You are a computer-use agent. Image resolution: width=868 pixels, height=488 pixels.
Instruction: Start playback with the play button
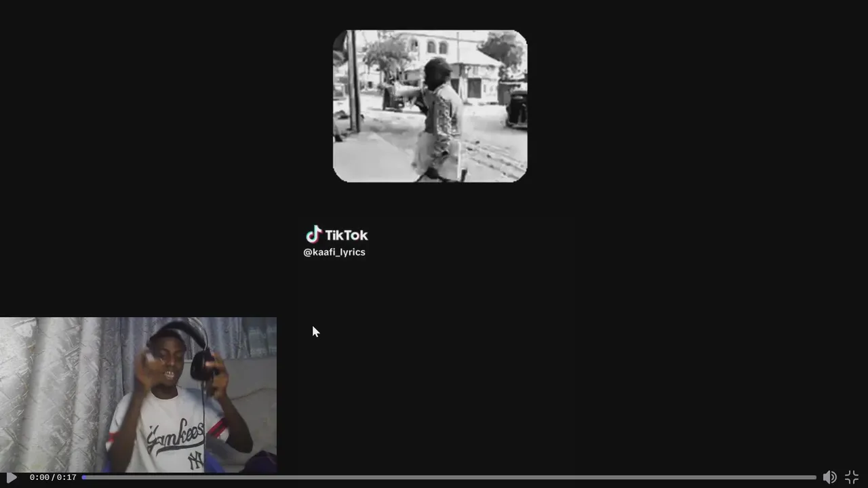[x=11, y=477]
